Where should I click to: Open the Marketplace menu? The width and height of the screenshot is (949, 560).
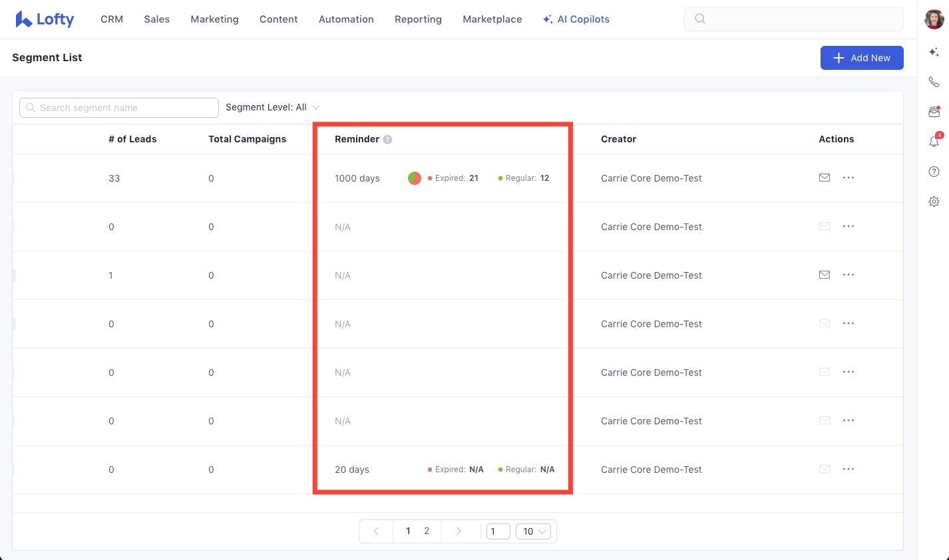coord(492,19)
